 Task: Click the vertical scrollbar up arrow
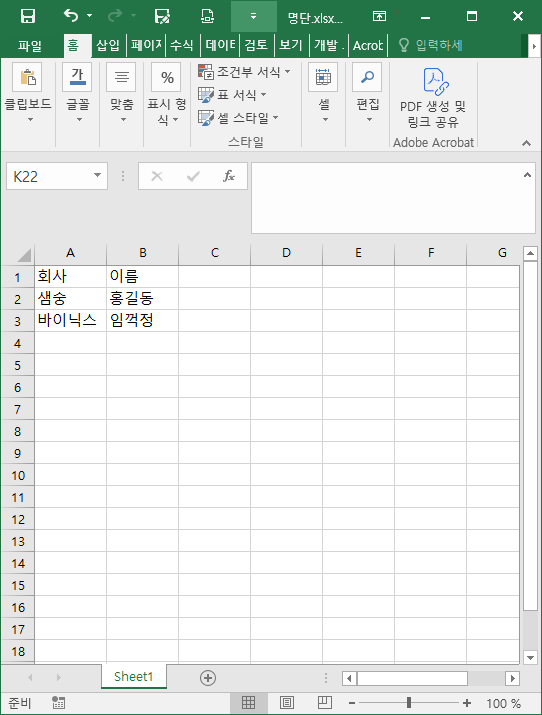pyautogui.click(x=530, y=253)
